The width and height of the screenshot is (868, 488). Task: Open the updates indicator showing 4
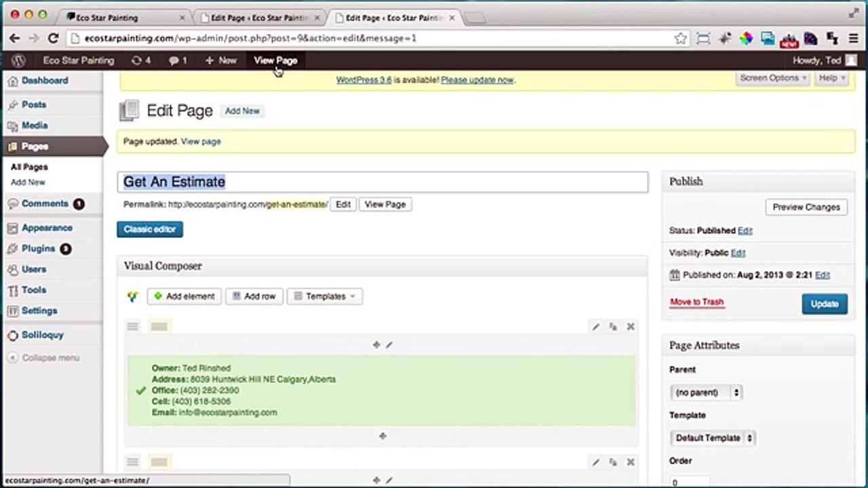140,60
